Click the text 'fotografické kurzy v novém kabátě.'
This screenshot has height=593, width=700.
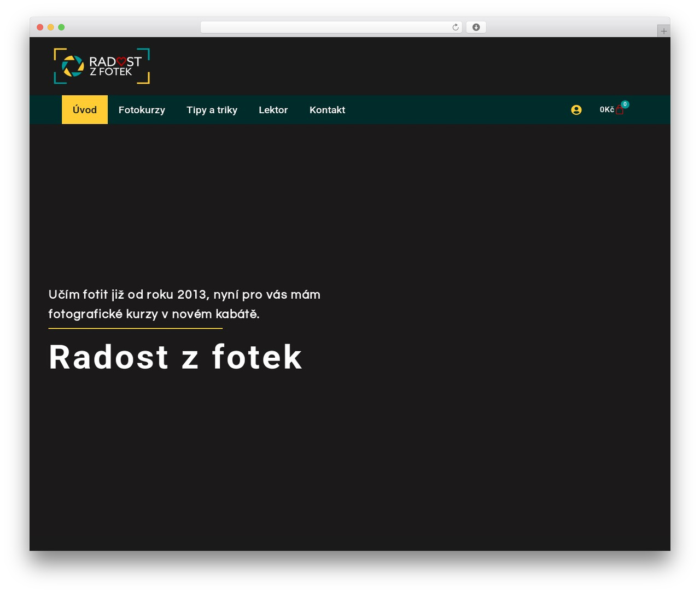[x=154, y=314]
